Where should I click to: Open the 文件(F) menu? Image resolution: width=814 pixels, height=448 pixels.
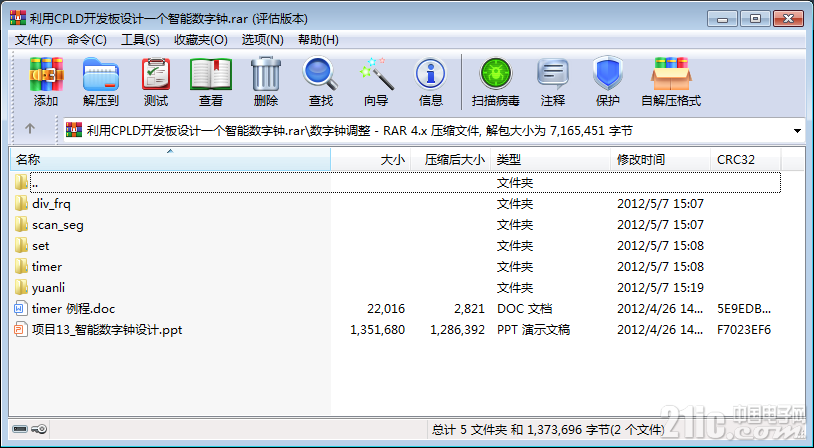(x=34, y=40)
